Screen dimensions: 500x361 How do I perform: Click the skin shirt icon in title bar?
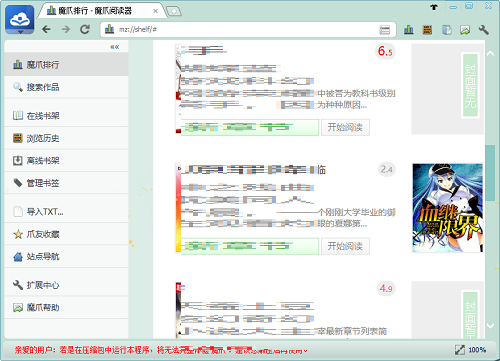[x=434, y=7]
